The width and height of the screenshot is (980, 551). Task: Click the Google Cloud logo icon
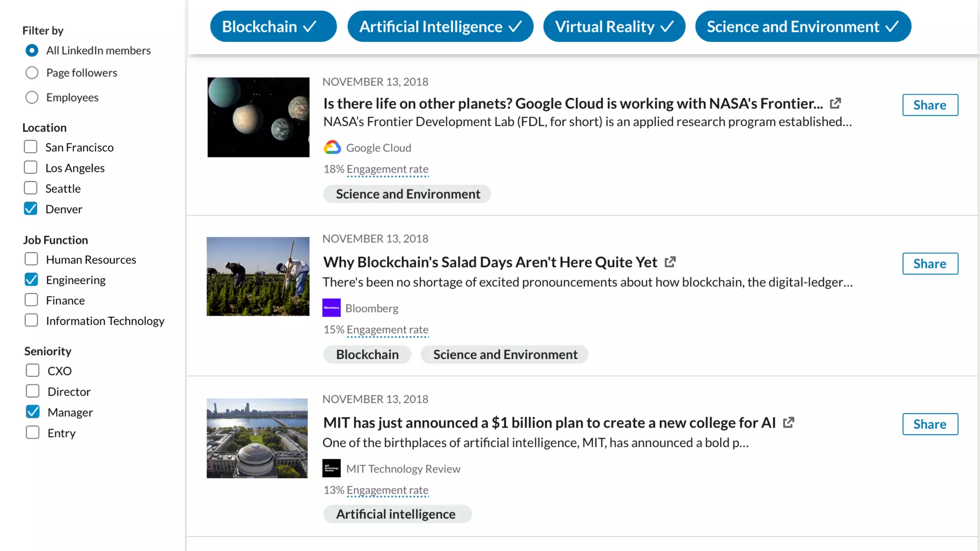332,148
